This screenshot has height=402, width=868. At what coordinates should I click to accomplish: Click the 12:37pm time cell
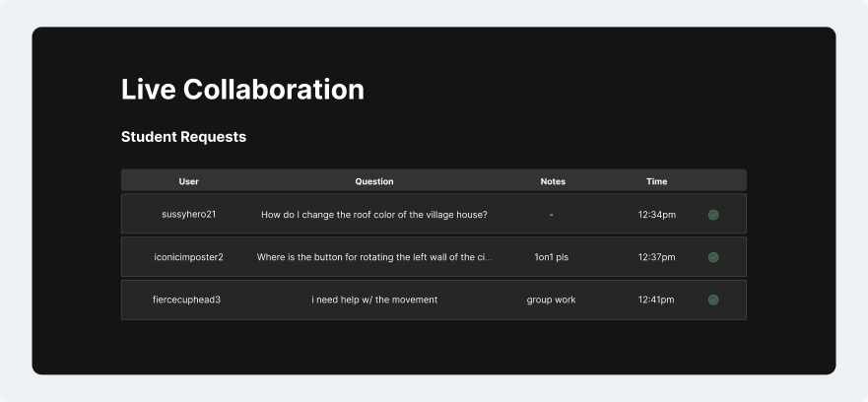[x=656, y=257]
